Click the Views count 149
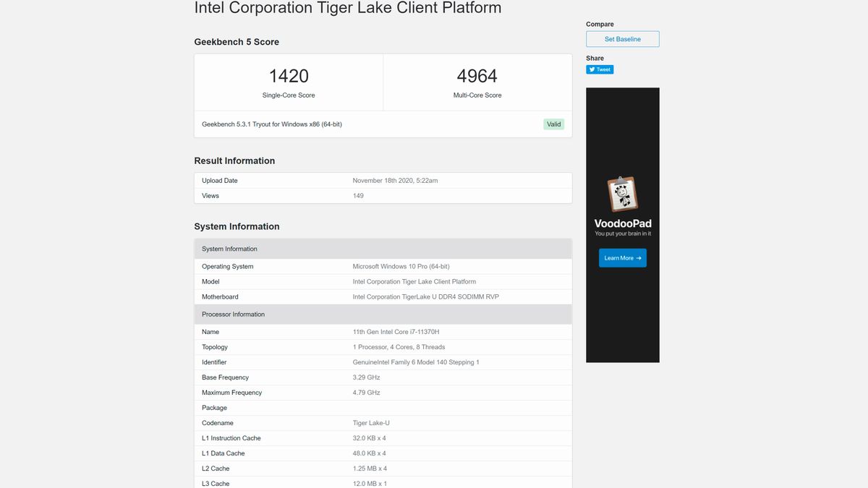The width and height of the screenshot is (868, 488). click(358, 196)
